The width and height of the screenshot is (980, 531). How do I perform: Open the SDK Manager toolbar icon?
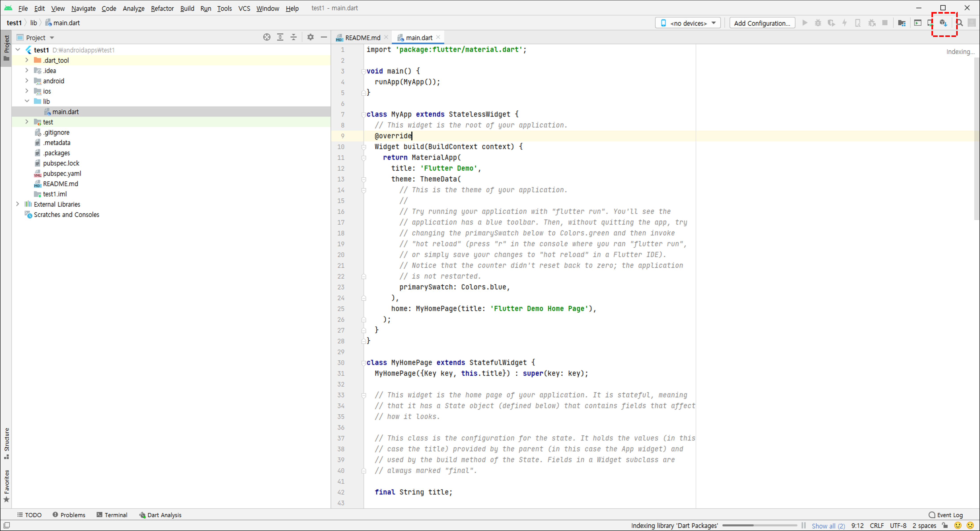[943, 23]
